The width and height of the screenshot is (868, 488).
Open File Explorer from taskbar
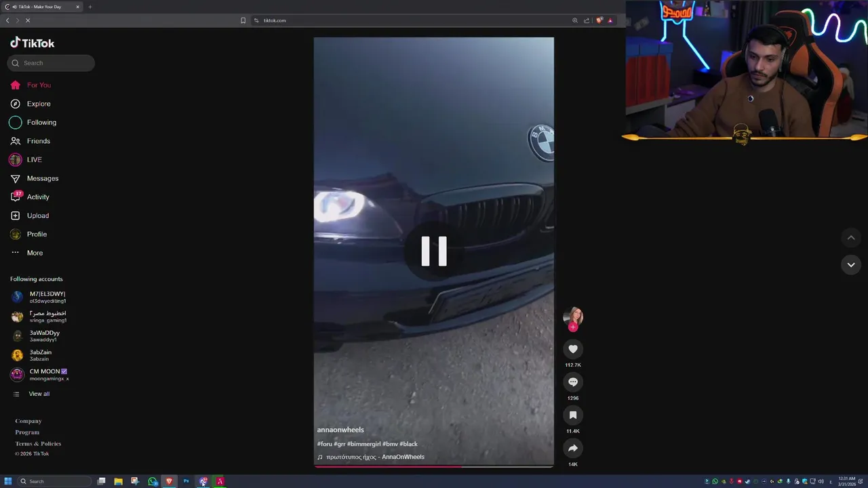click(x=118, y=481)
